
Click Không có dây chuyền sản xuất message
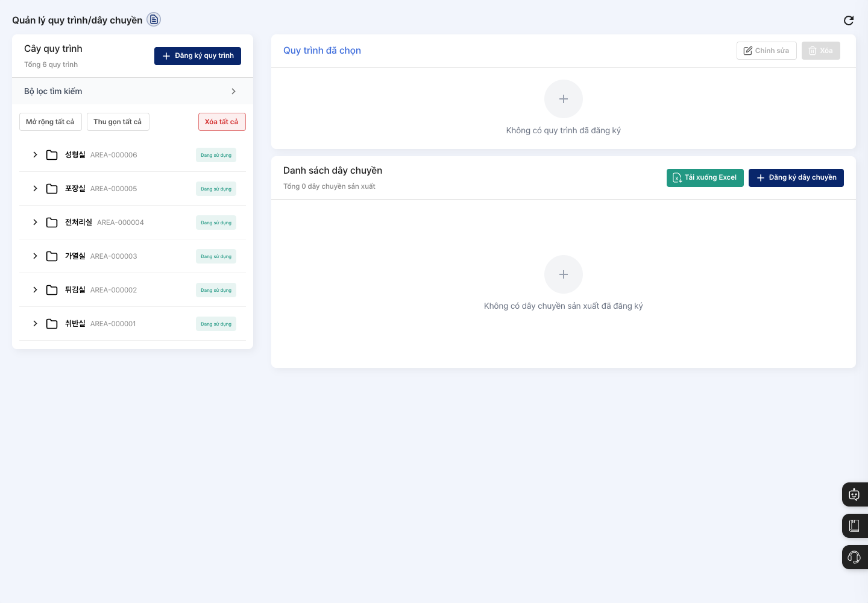(x=564, y=306)
